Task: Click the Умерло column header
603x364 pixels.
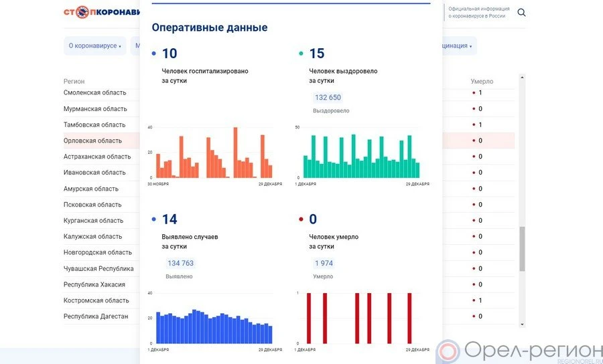Action: coord(482,82)
